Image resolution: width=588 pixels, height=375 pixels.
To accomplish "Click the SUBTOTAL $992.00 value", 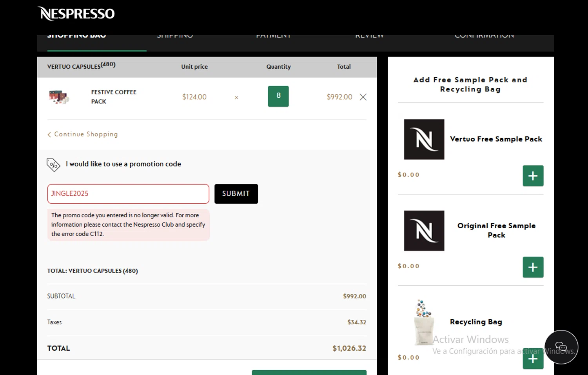I will click(354, 296).
